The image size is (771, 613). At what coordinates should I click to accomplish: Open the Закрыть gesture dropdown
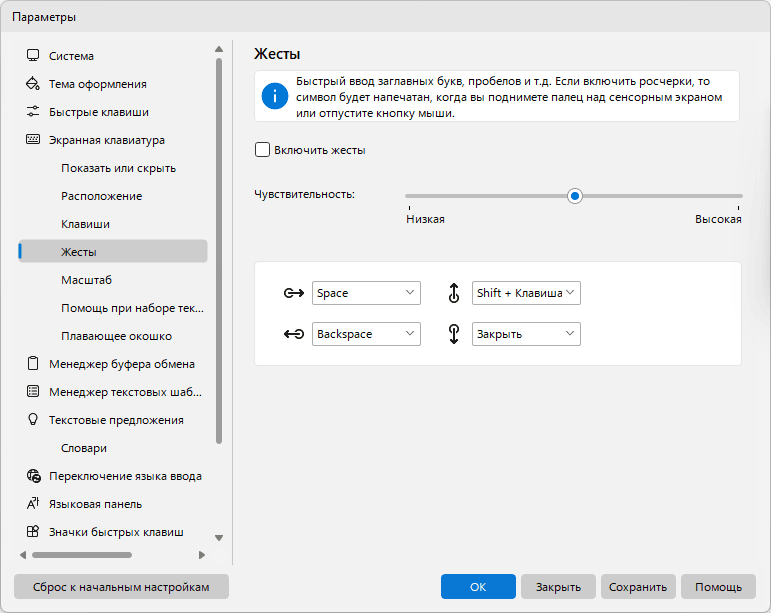tap(526, 334)
